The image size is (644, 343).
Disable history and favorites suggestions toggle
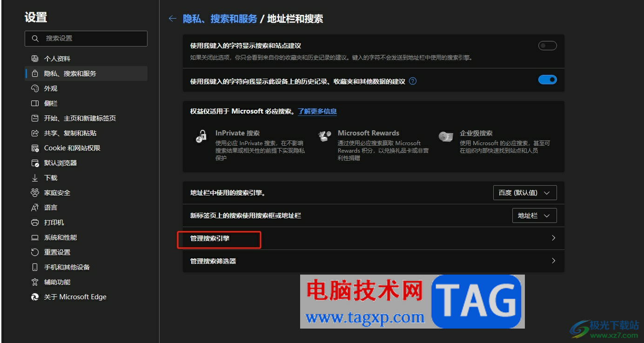[548, 80]
